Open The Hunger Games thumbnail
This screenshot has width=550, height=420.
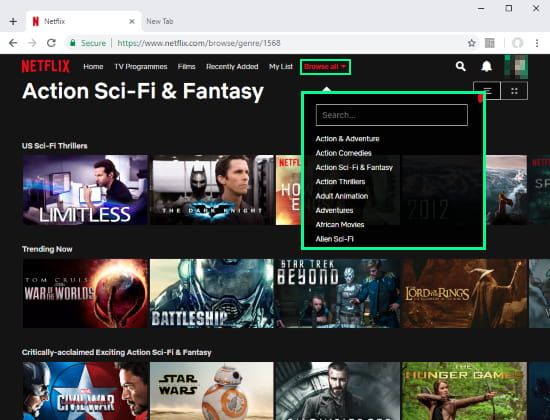464,391
